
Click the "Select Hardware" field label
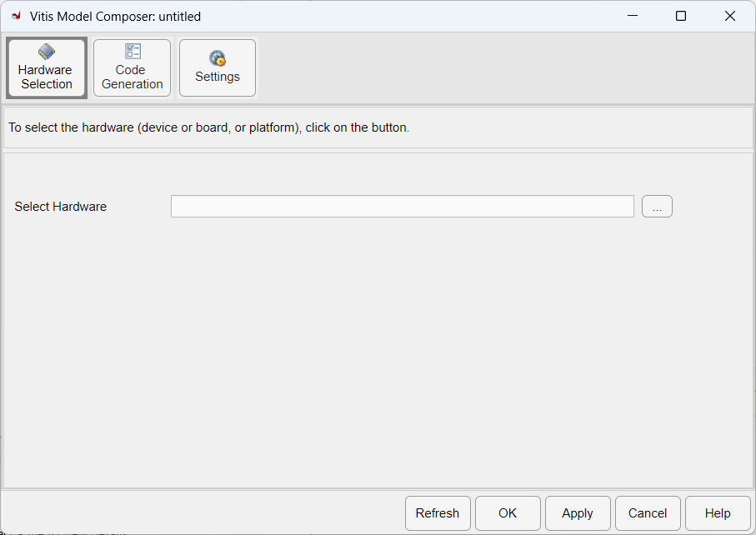pos(61,207)
